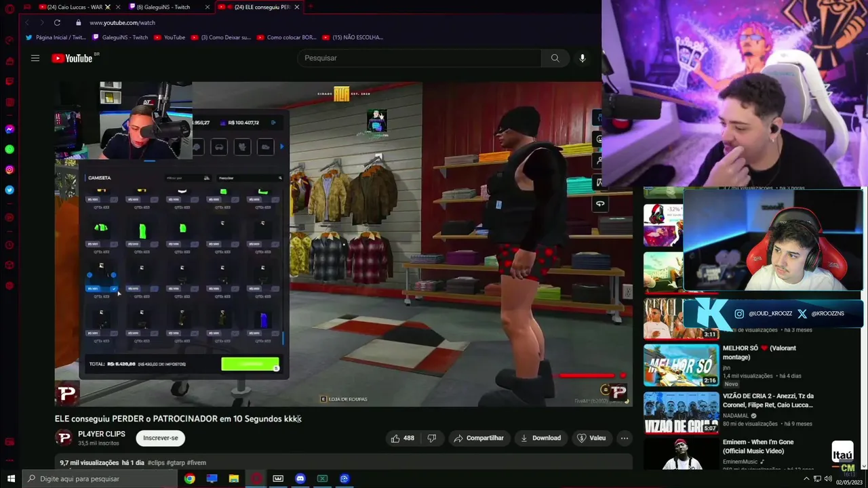Open Eminem - When I'm Gone thumbnail
Screen dimensions: 868x488
tap(681, 454)
